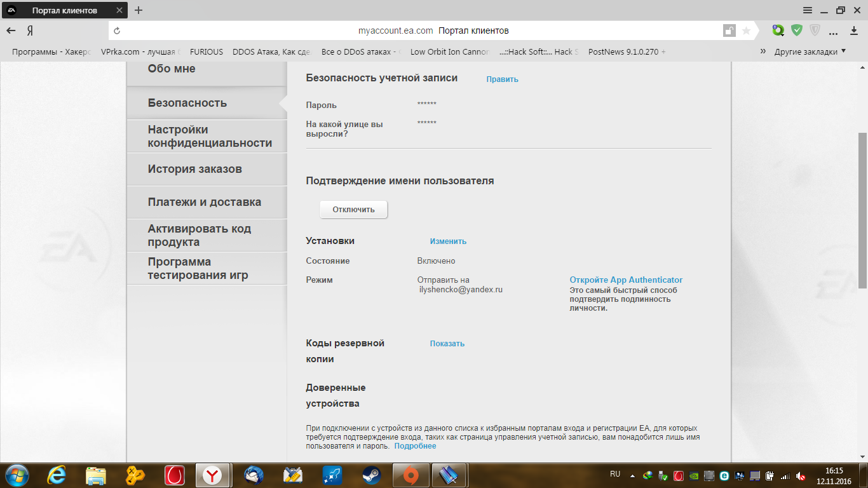Show hidden system tray icons
This screenshot has height=488, width=868.
(632, 475)
